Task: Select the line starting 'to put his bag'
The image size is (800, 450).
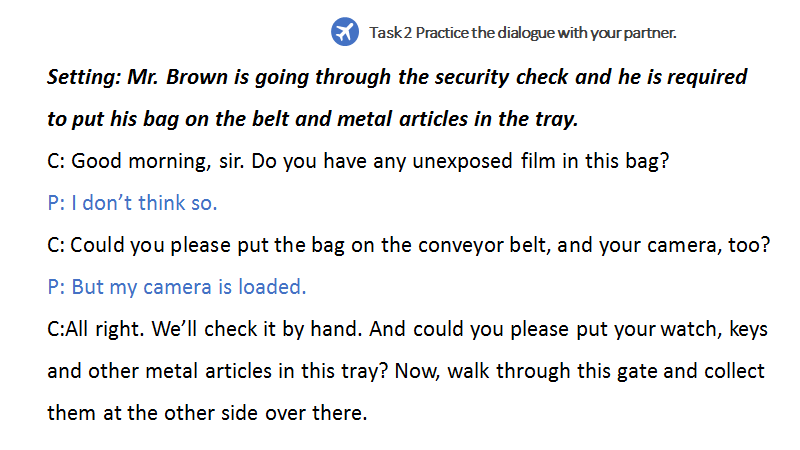Action: 312,119
